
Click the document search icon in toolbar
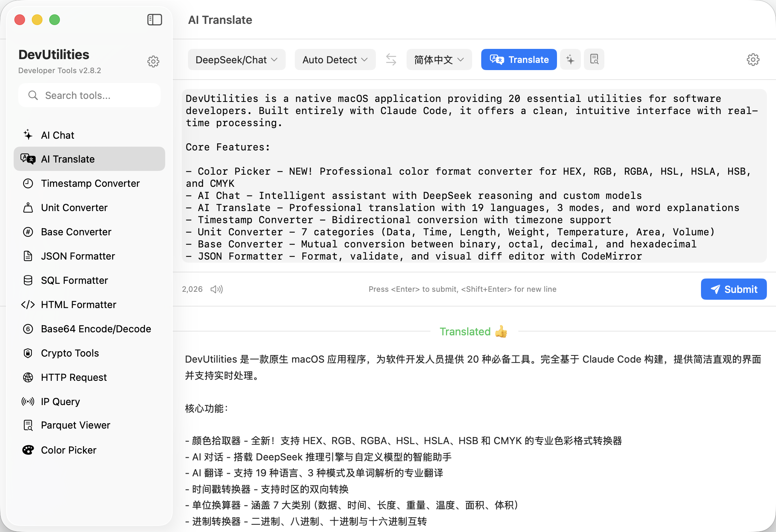(594, 59)
